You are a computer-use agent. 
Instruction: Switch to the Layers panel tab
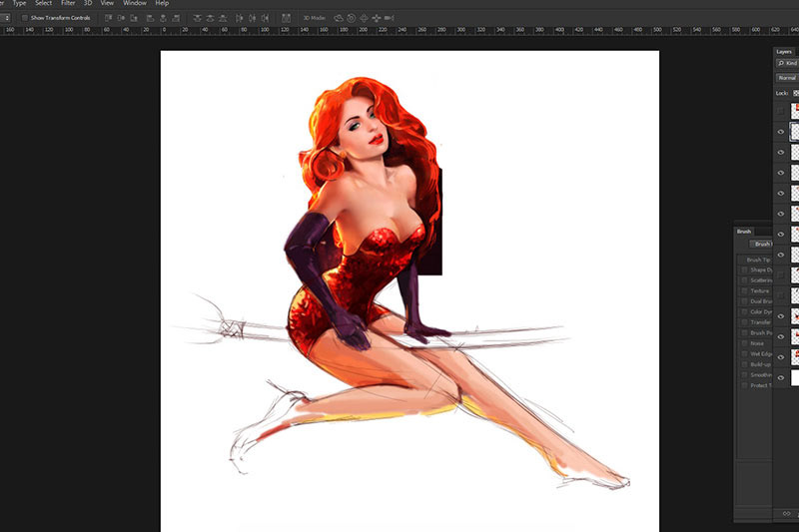tap(784, 52)
